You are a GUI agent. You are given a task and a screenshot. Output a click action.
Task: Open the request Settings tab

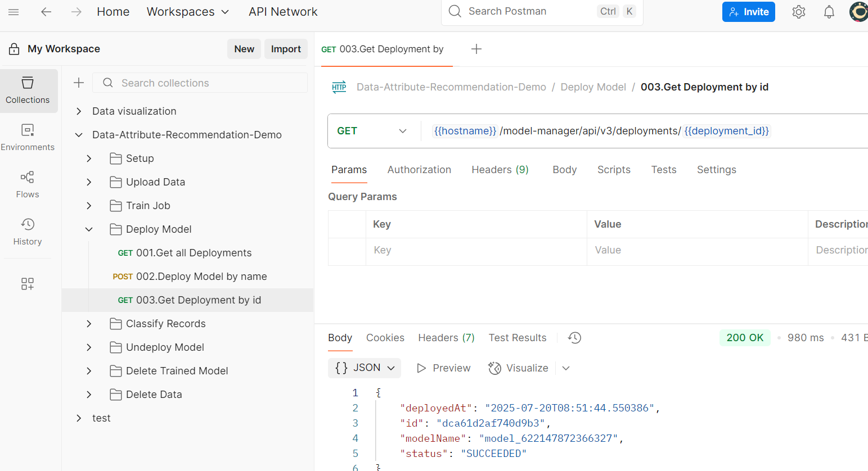717,170
